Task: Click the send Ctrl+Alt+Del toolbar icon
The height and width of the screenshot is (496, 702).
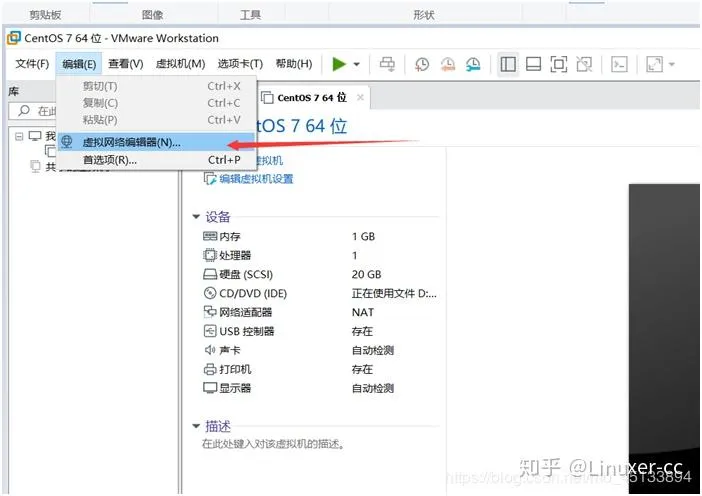Action: coord(387,64)
